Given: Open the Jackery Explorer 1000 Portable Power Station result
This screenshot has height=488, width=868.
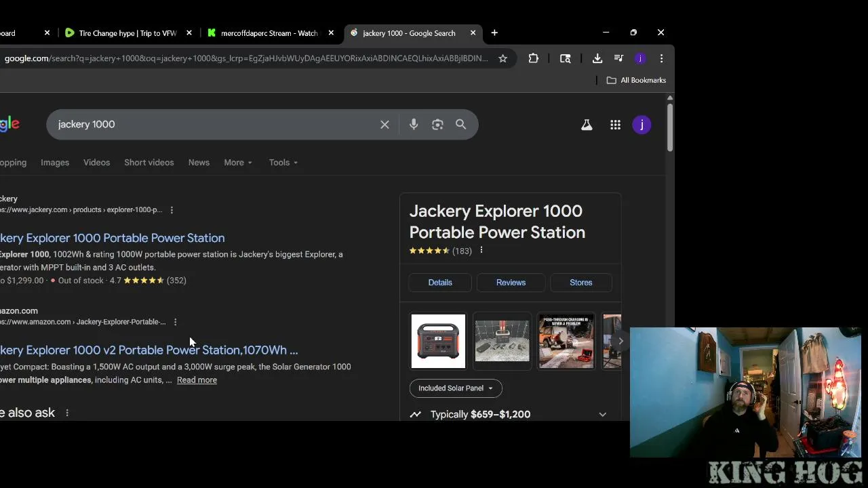Looking at the screenshot, I should click(112, 238).
